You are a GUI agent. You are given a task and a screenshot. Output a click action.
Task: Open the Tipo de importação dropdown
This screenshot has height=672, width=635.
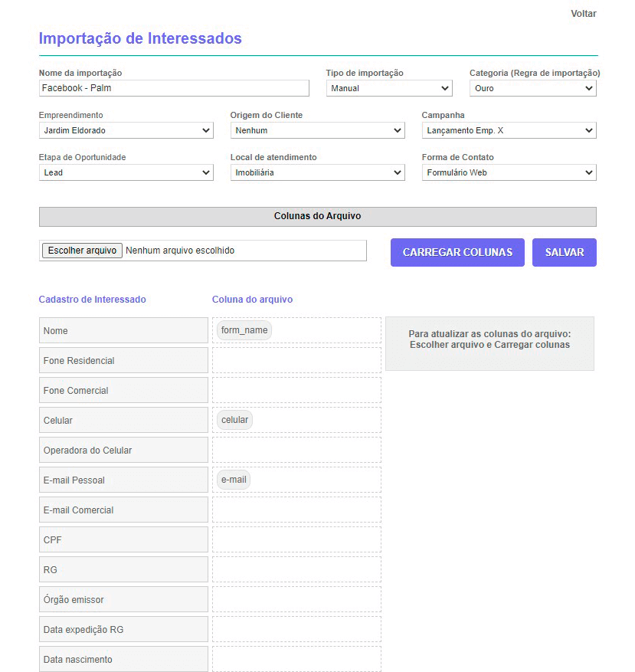click(x=388, y=87)
